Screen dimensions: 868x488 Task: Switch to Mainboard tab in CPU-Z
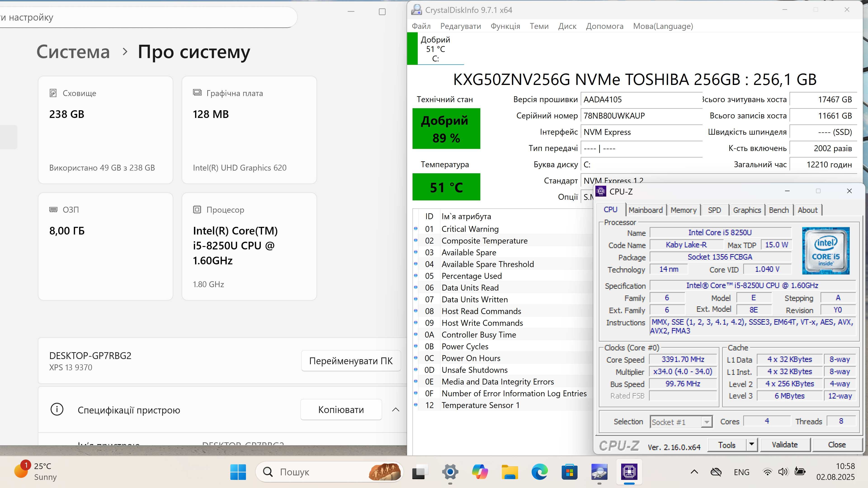click(645, 210)
